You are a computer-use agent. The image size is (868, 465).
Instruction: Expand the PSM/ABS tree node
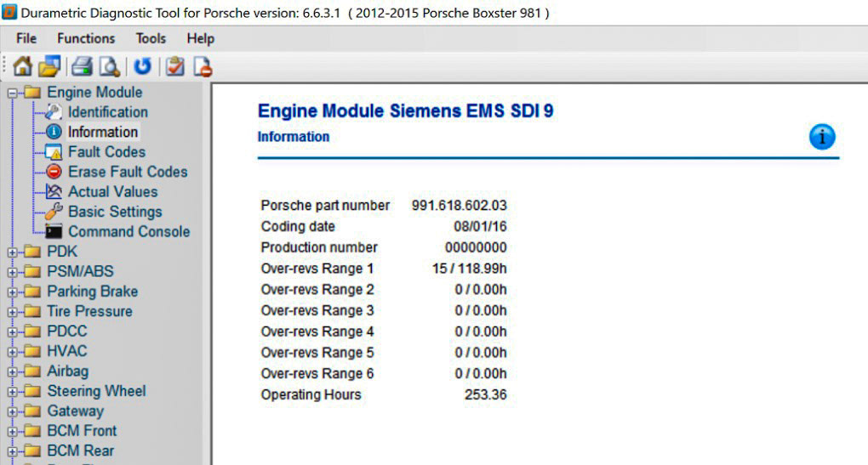(x=12, y=272)
